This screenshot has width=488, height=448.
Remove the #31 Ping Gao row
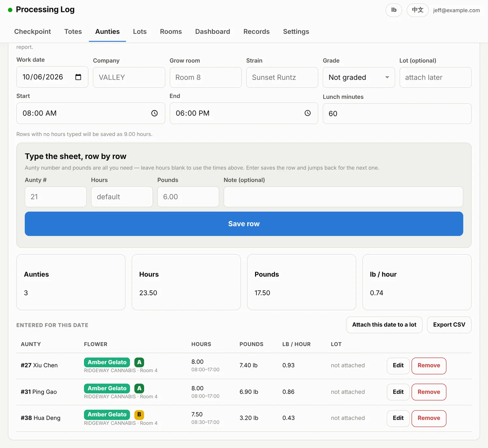pyautogui.click(x=429, y=392)
